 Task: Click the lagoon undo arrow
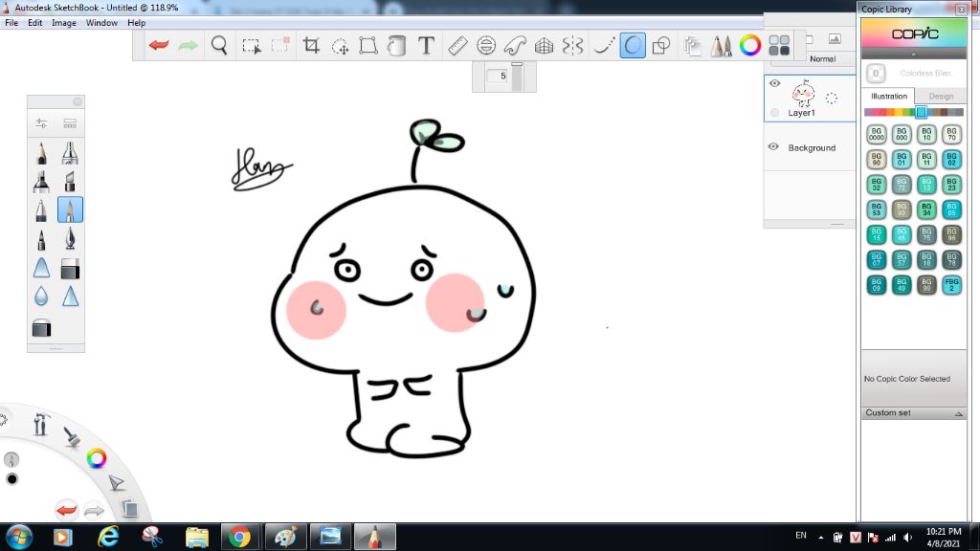(66, 510)
